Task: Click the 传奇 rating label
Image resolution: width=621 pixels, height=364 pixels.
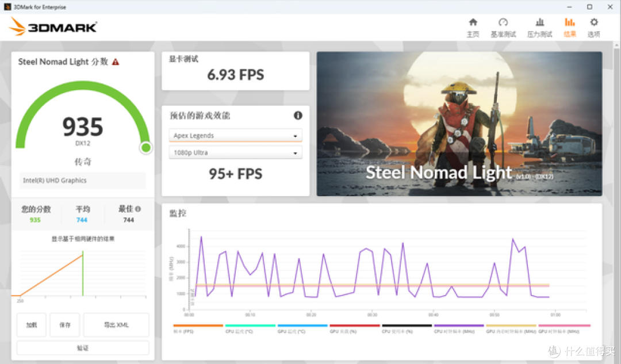Action: click(x=83, y=162)
